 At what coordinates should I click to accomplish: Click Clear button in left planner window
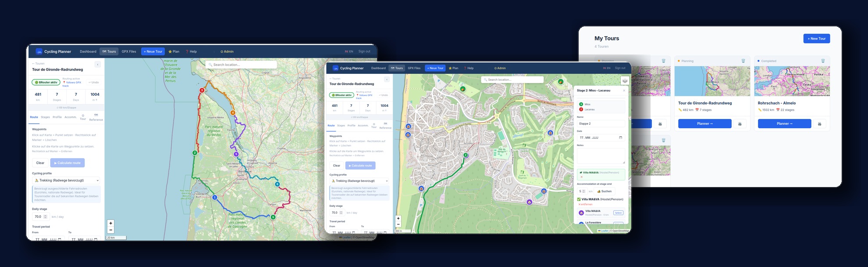(40, 163)
